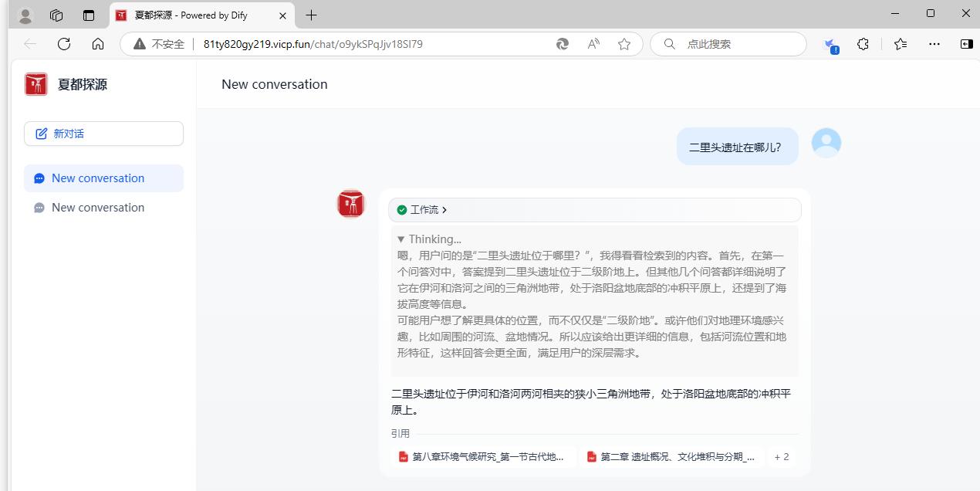Click the assistant bot avatar icon
The height and width of the screenshot is (491, 980).
351,204
